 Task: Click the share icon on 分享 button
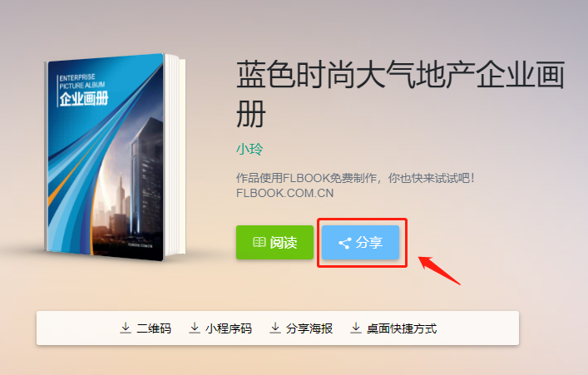tap(344, 243)
